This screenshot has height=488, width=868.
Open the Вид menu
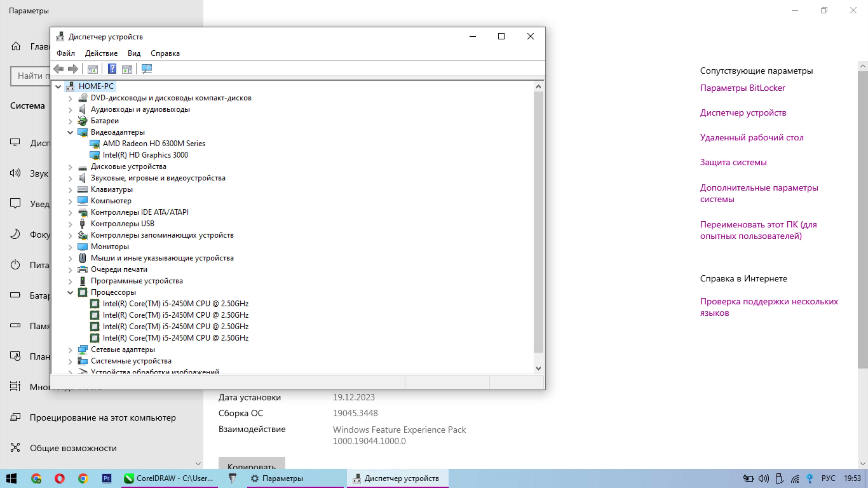(x=134, y=53)
